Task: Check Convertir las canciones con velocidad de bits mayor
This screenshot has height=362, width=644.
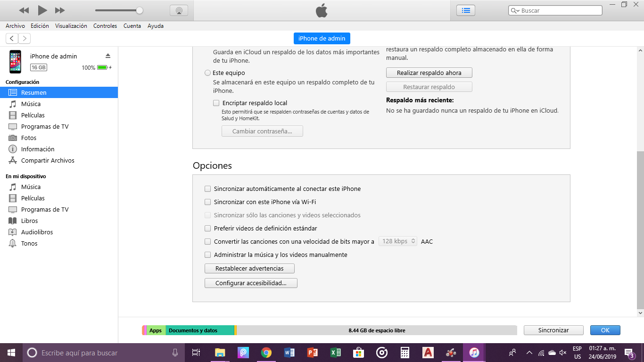Action: point(208,242)
